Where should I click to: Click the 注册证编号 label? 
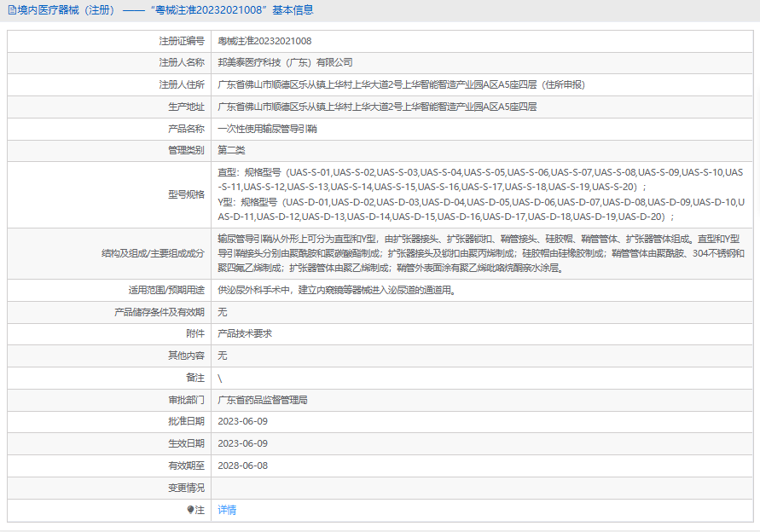[x=182, y=41]
